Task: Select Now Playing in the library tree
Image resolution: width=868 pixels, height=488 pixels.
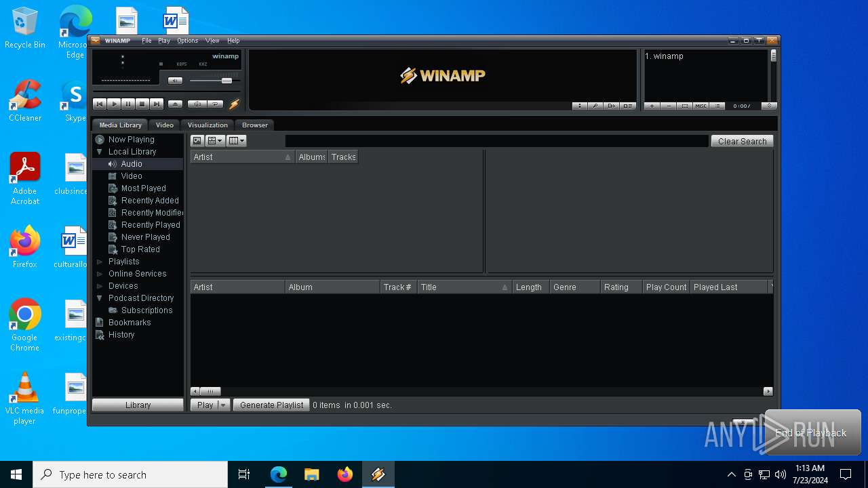Action: [x=132, y=140]
